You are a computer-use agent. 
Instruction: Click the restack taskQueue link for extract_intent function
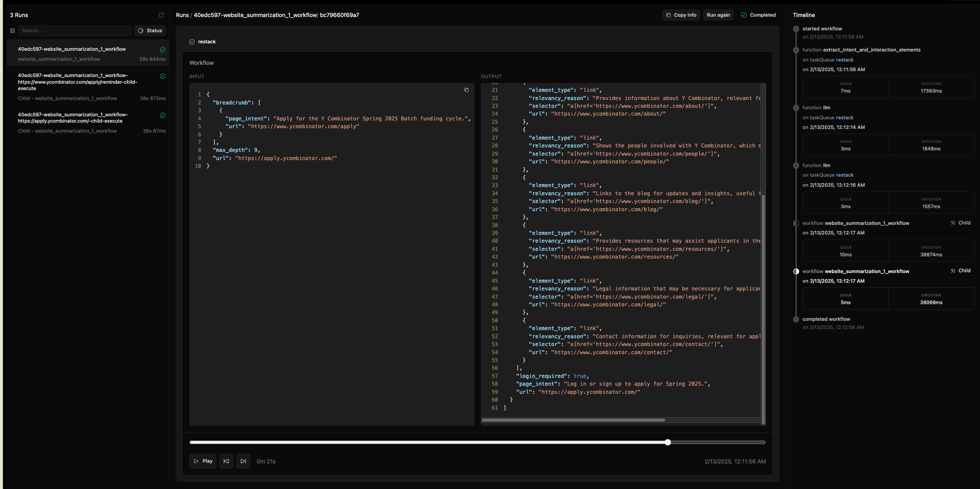click(844, 60)
